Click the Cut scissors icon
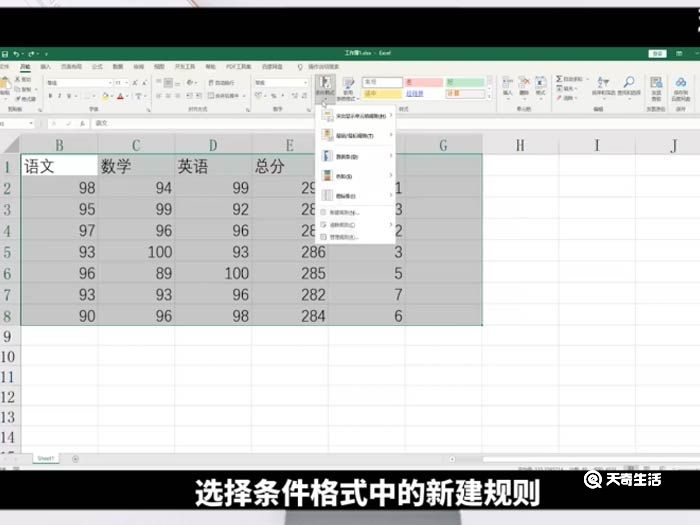The height and width of the screenshot is (525, 700). [18, 79]
